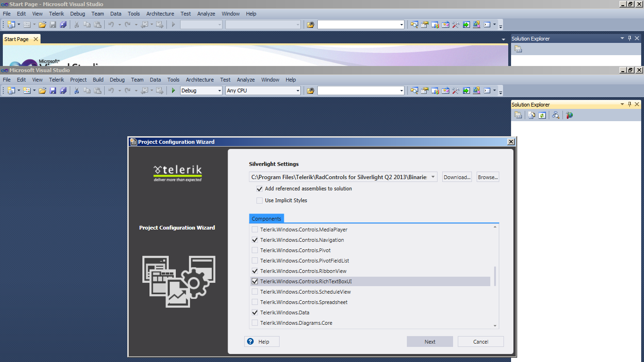Open the Silverlight binaries path dropdown
The width and height of the screenshot is (644, 362).
[433, 177]
